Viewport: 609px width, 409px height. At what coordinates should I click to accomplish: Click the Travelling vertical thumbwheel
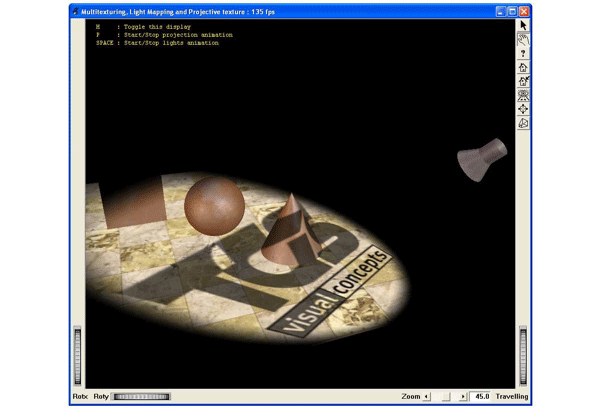click(x=523, y=355)
